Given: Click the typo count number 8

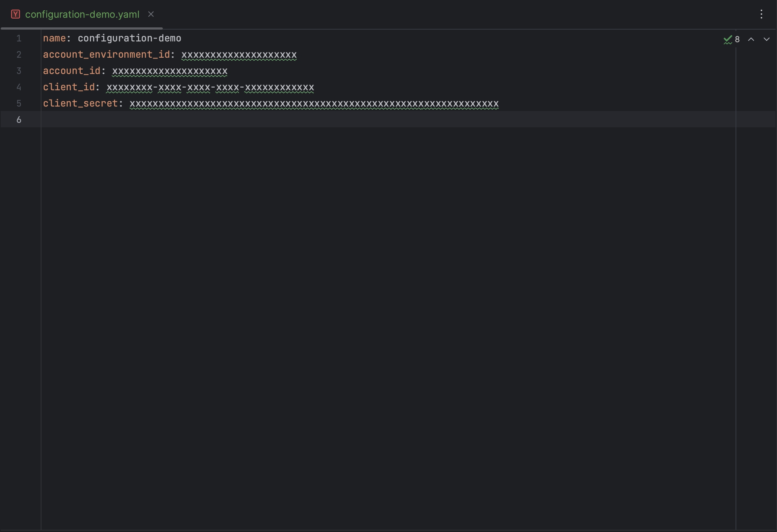Looking at the screenshot, I should 737,39.
